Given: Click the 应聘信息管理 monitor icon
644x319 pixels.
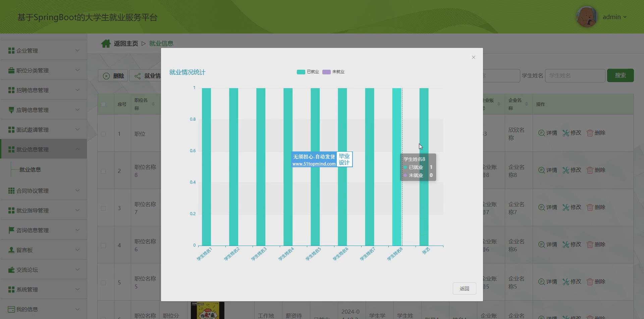Looking at the screenshot, I should click(x=11, y=110).
